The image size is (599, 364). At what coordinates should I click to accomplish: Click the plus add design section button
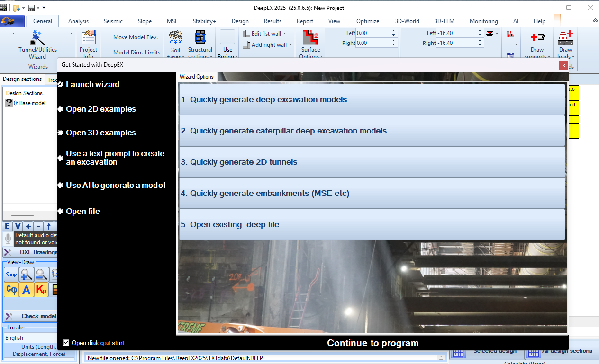pos(28,226)
